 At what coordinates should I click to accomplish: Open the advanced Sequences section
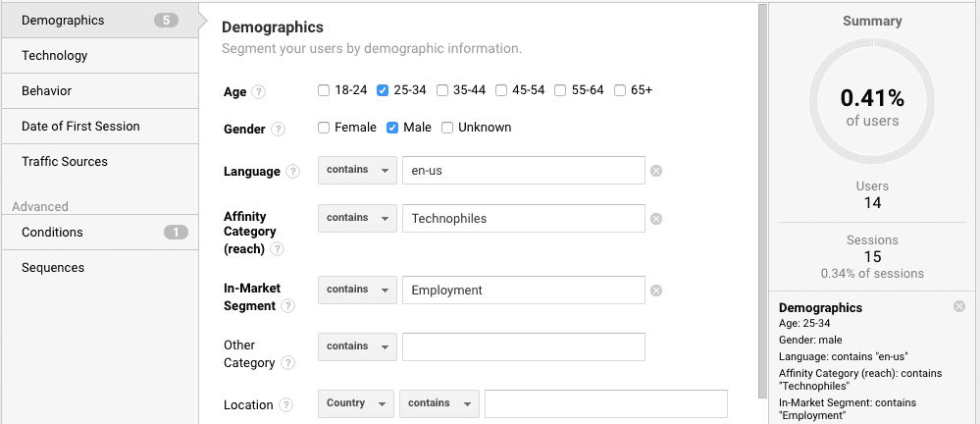pos(99,268)
